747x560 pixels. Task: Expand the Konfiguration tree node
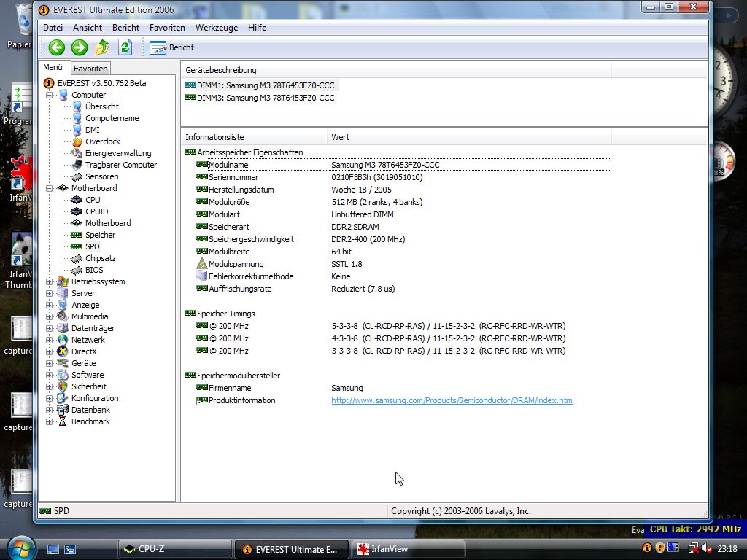pos(49,398)
